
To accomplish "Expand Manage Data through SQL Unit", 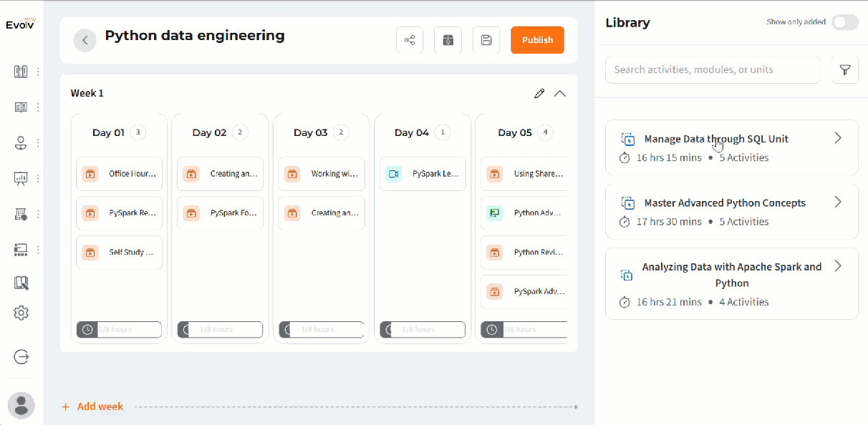I will (838, 138).
